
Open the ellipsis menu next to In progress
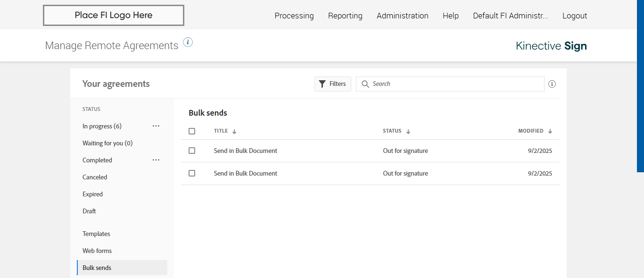pos(156,126)
